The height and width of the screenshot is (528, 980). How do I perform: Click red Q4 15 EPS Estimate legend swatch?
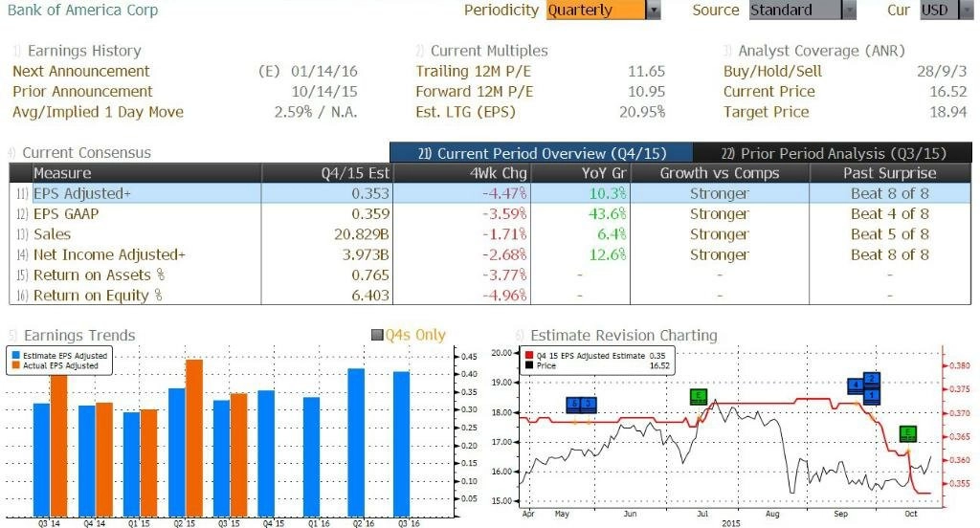529,356
